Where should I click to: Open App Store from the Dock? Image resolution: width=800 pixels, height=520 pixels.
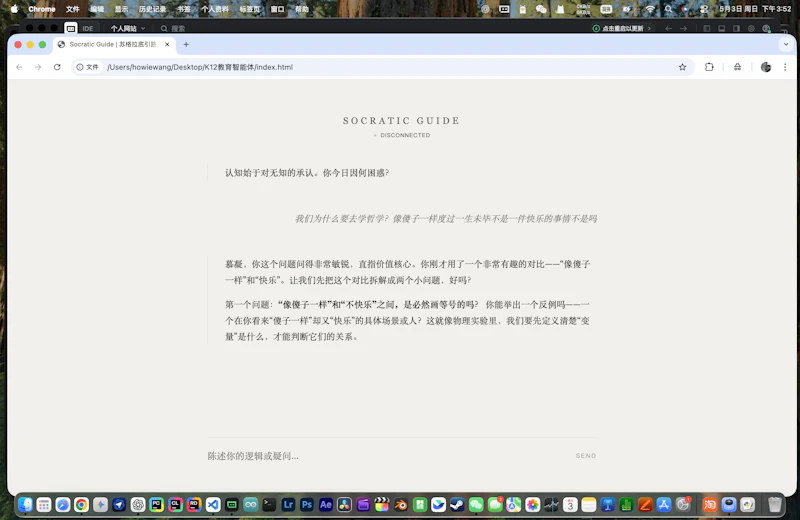pyautogui.click(x=664, y=505)
